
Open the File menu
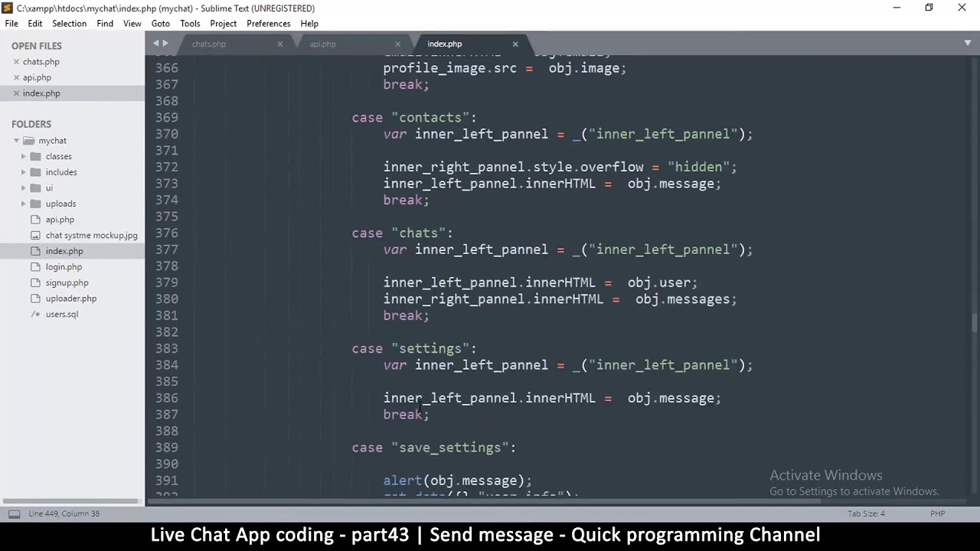11,24
